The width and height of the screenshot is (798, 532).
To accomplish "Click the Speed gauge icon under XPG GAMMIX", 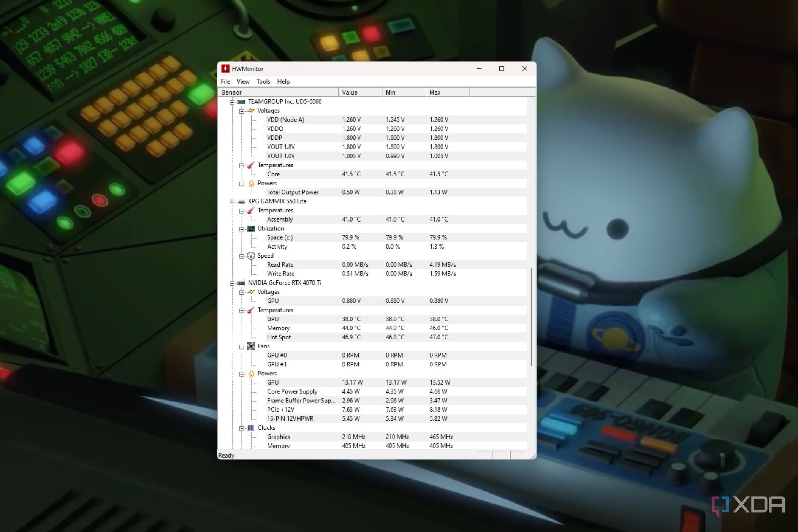I will [251, 255].
